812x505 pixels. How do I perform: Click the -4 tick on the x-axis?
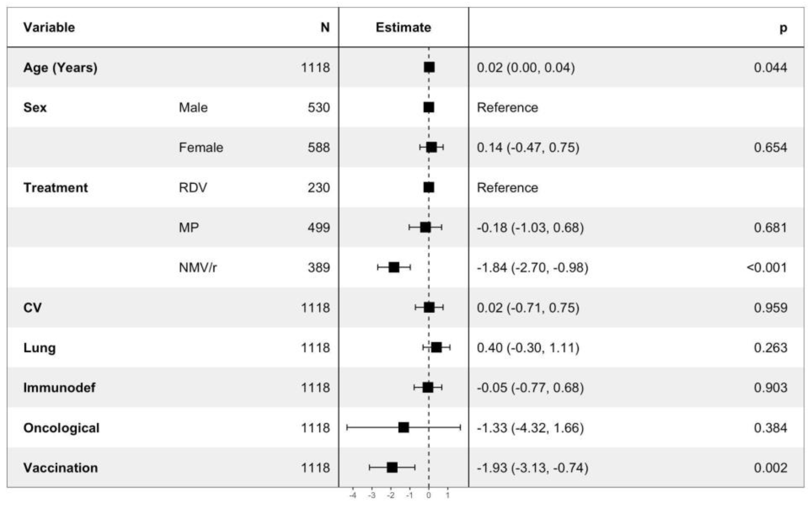pos(353,495)
